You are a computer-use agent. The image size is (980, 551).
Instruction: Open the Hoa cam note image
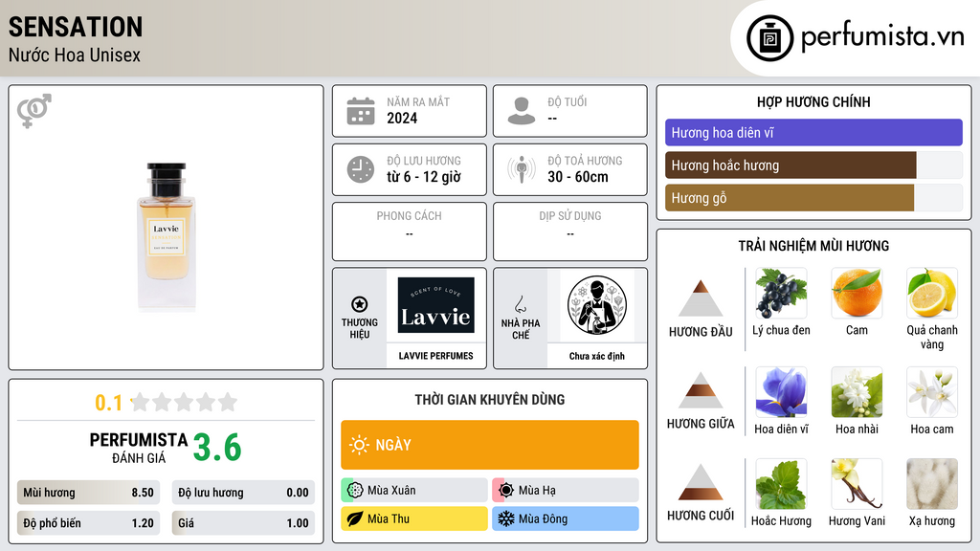(x=932, y=392)
